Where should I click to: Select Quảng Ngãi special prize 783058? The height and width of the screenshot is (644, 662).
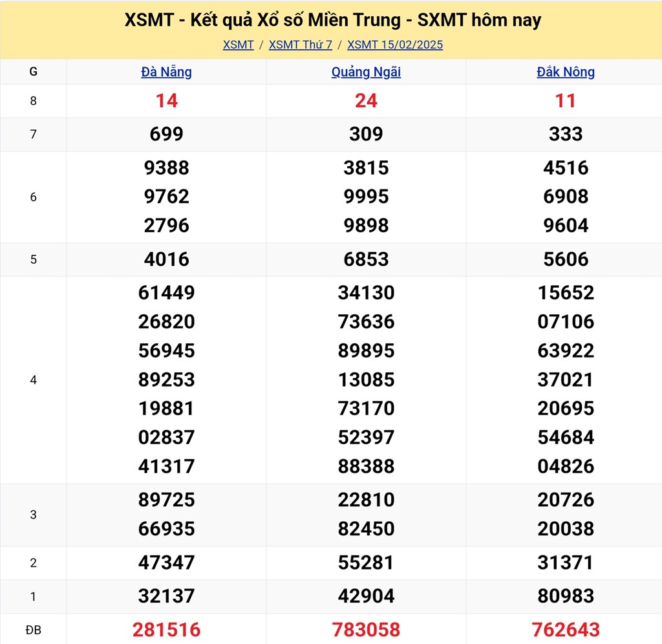[366, 629]
